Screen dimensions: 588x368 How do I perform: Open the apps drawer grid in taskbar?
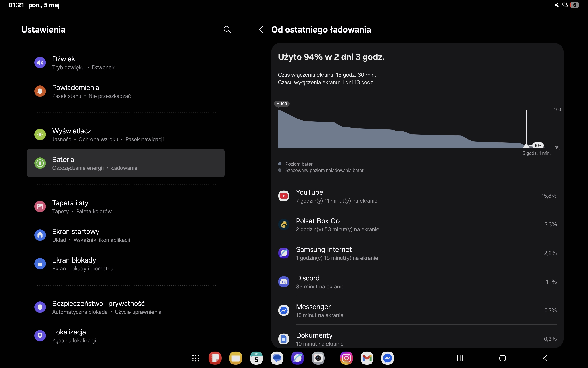(x=196, y=358)
